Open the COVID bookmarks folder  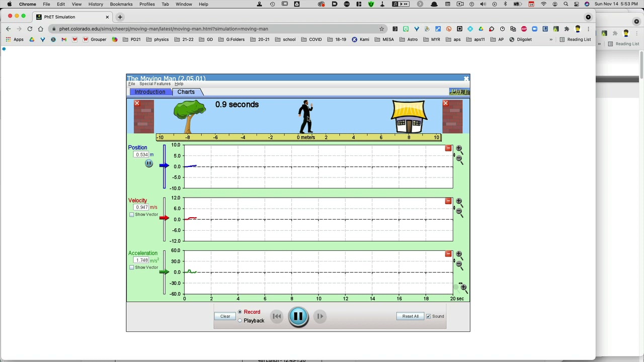[x=311, y=39]
